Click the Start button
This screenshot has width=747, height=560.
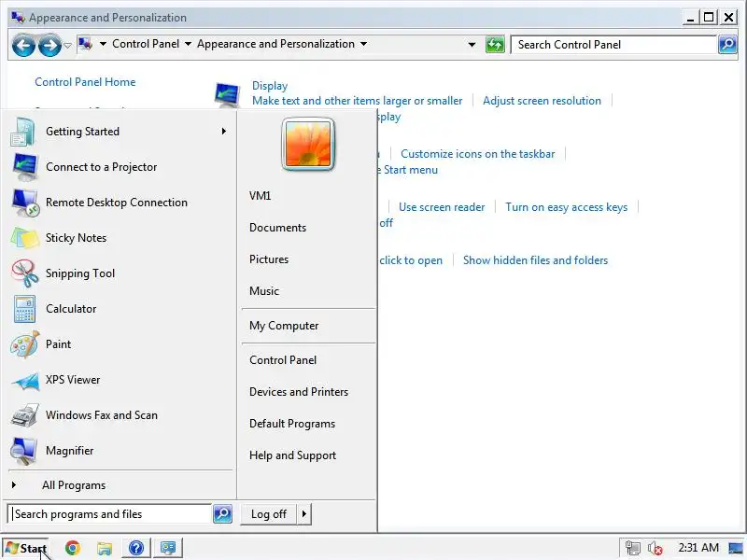(x=26, y=549)
